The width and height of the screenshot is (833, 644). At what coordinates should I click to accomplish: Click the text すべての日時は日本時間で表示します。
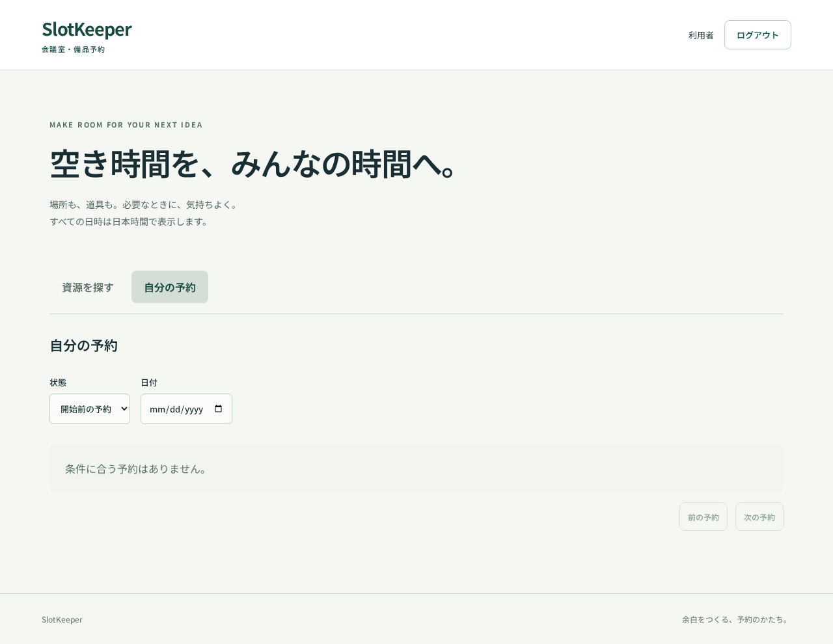pyautogui.click(x=130, y=222)
